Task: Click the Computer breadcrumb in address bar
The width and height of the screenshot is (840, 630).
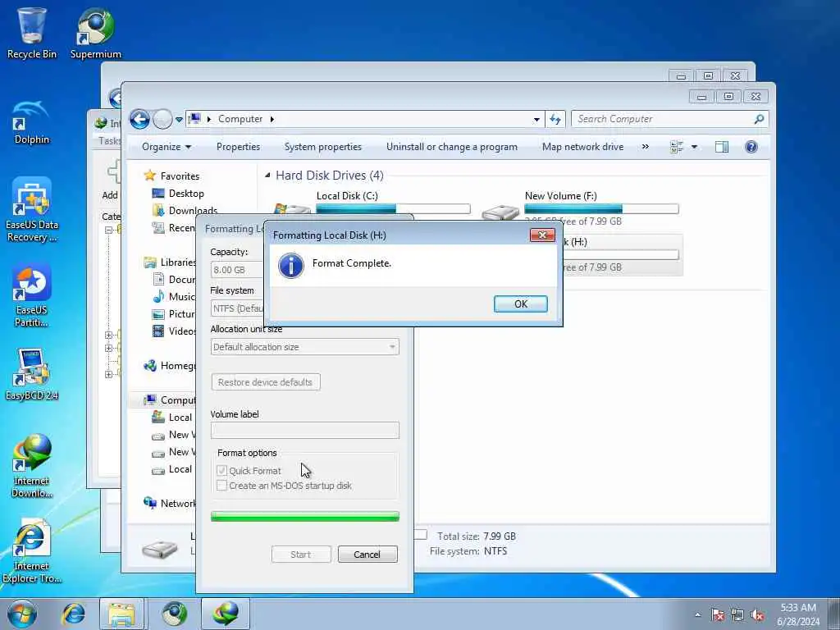Action: tap(240, 119)
